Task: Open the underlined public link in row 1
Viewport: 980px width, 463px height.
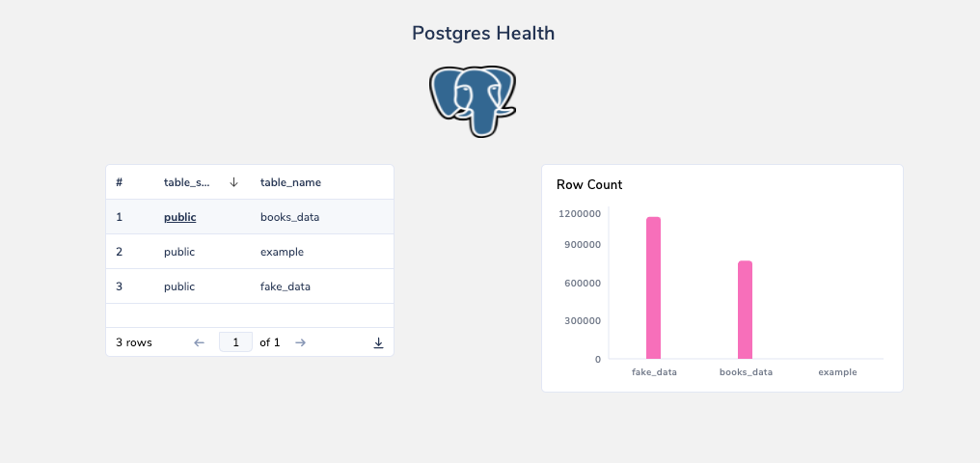Action: point(180,217)
